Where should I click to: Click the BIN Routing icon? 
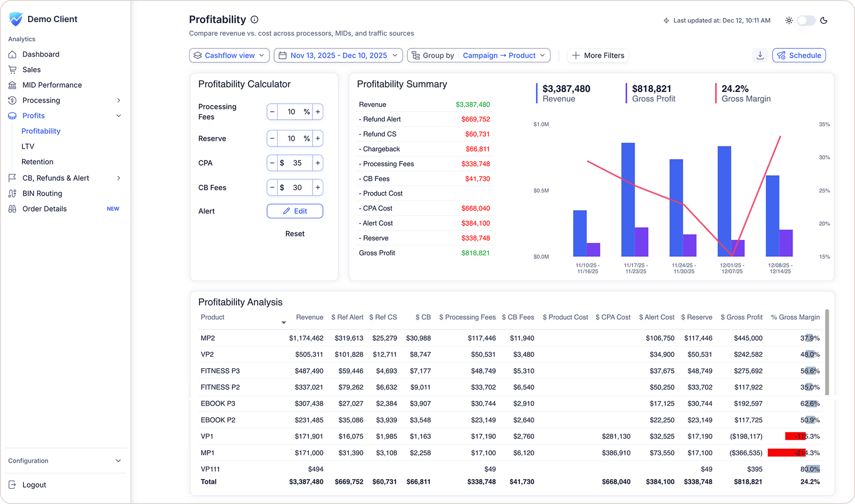[13, 193]
